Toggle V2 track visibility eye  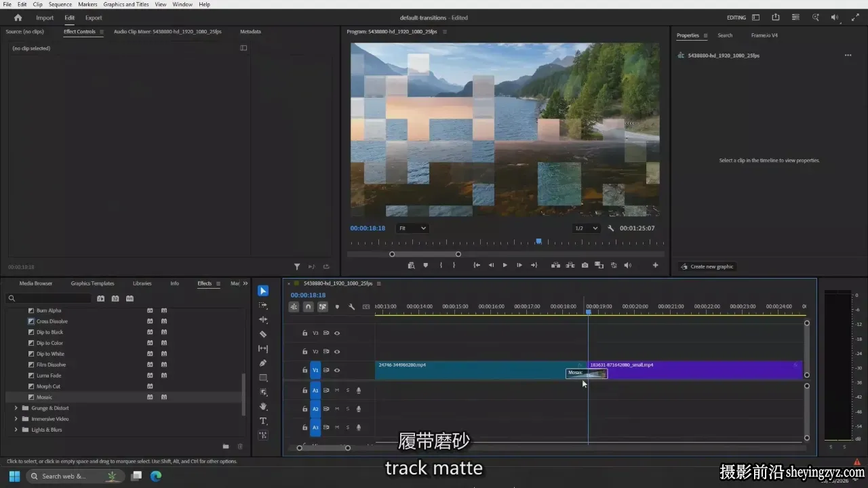[337, 352]
